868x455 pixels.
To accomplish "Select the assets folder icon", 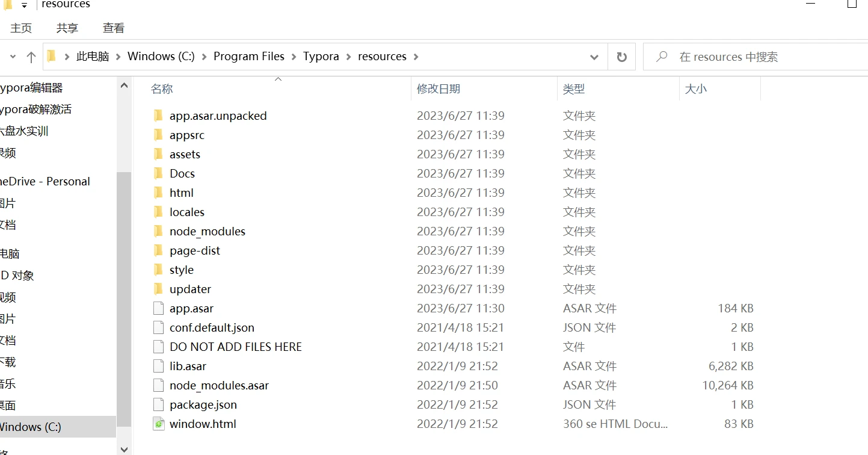I will pos(158,154).
